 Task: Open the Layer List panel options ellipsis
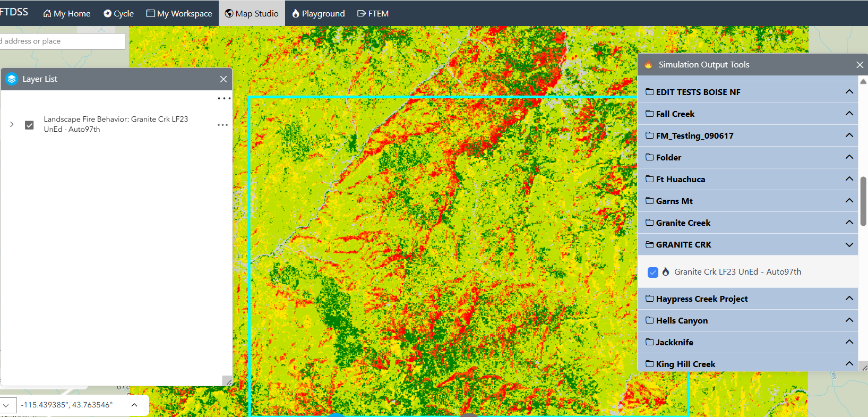(224, 98)
